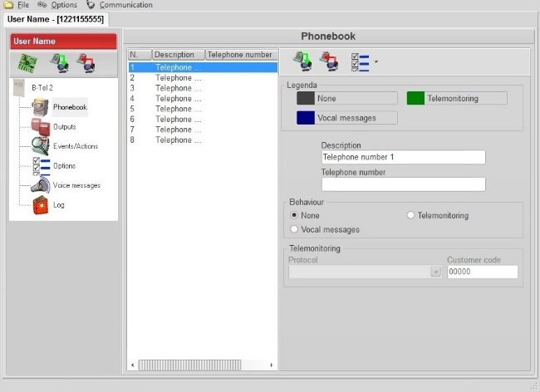Select phonebook row 5 Telephone
540x392 pixels.
(203, 109)
